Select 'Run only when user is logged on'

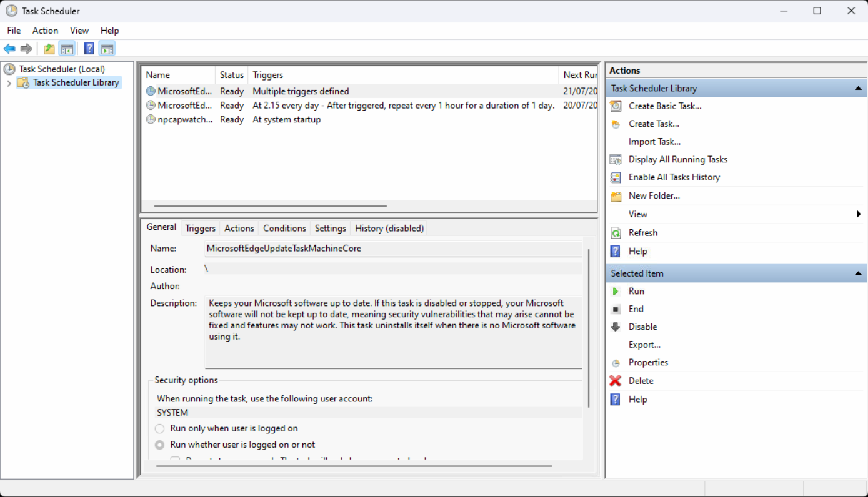pos(160,428)
